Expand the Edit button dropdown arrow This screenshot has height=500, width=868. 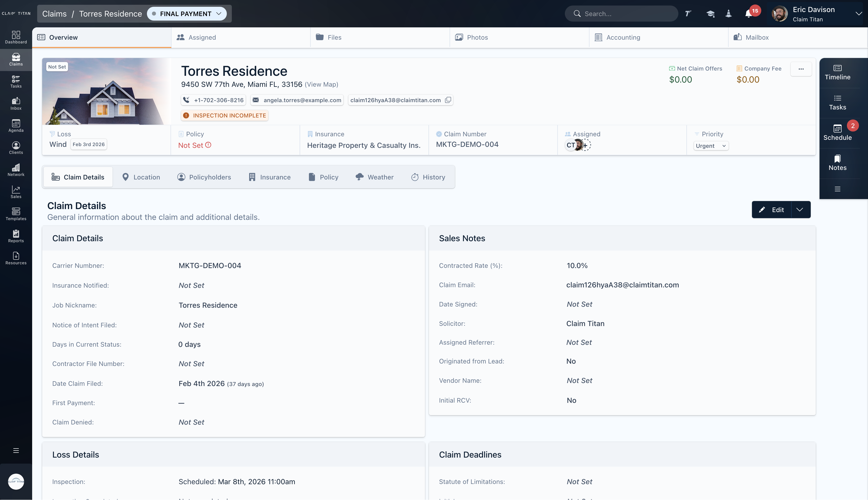[800, 210]
